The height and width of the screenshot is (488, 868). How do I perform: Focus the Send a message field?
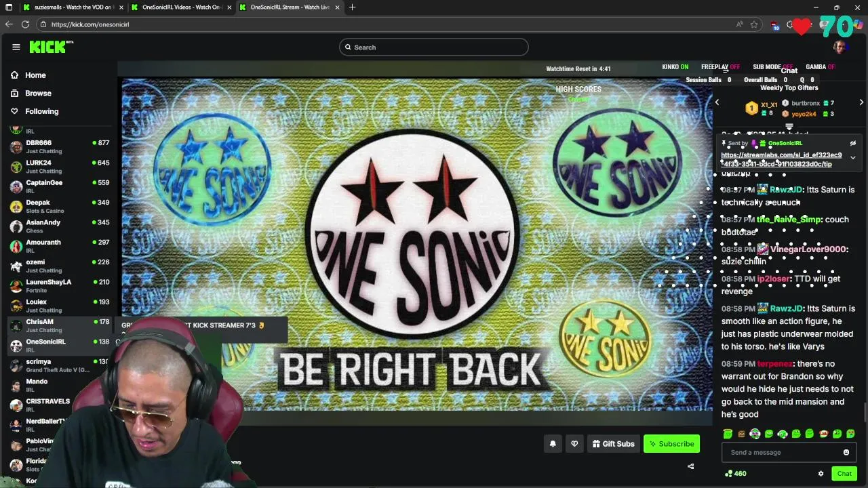(789, 452)
